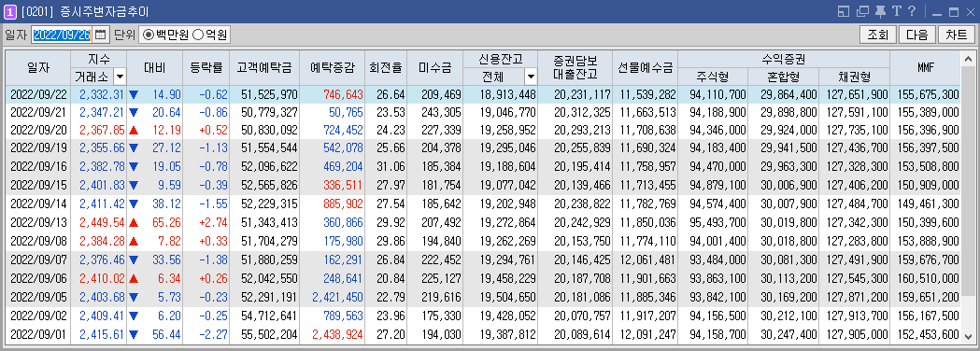Click the 증권담보 대출잔고 column header

[x=575, y=68]
